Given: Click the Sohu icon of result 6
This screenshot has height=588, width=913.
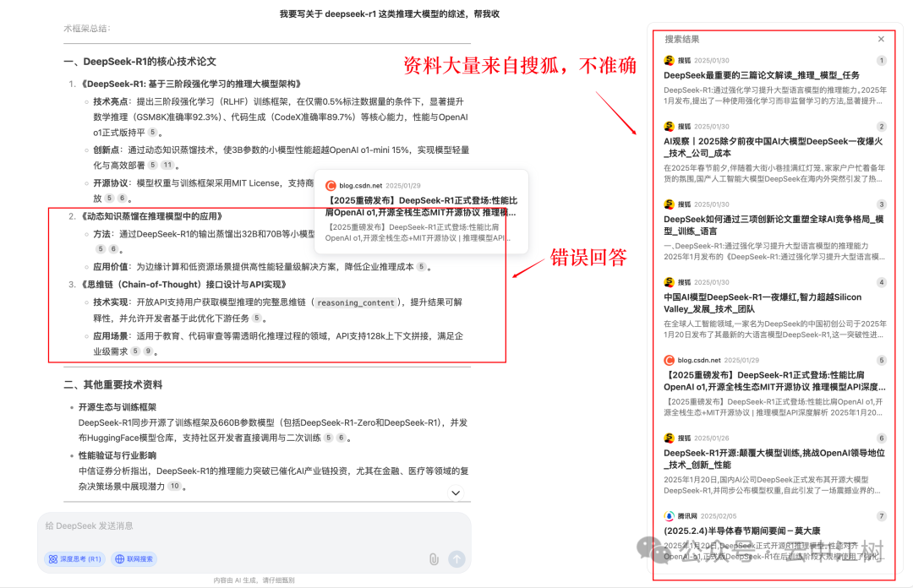Looking at the screenshot, I should [669, 438].
